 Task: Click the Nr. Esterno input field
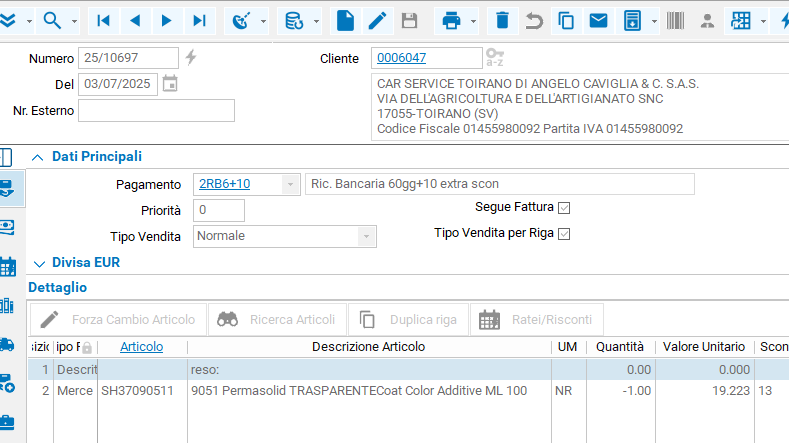coord(156,111)
